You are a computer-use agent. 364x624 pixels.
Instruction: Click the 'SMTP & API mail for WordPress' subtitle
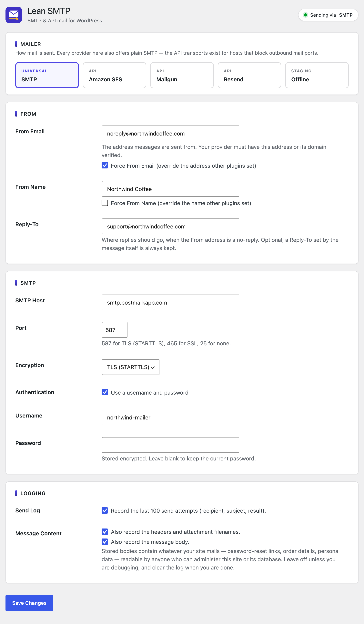coord(65,21)
